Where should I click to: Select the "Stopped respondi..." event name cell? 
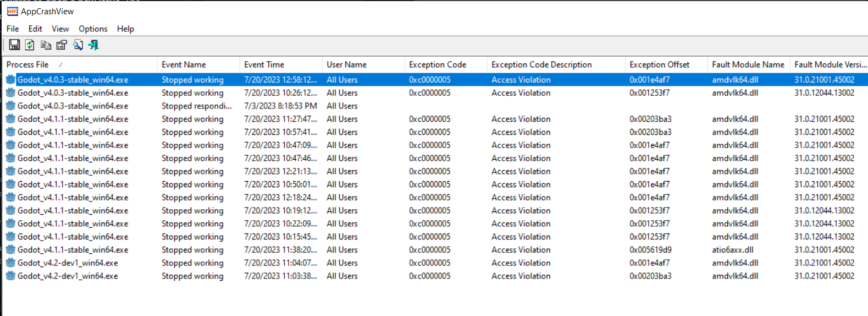197,106
